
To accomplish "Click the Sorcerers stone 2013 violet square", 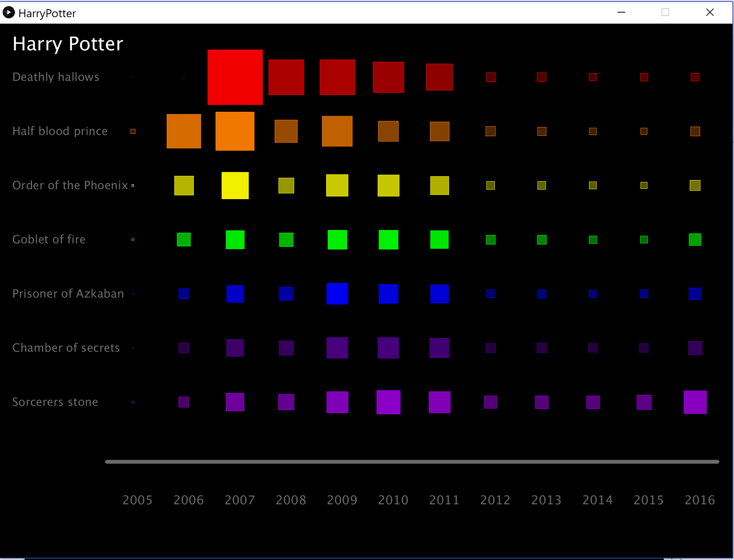I will [x=542, y=402].
